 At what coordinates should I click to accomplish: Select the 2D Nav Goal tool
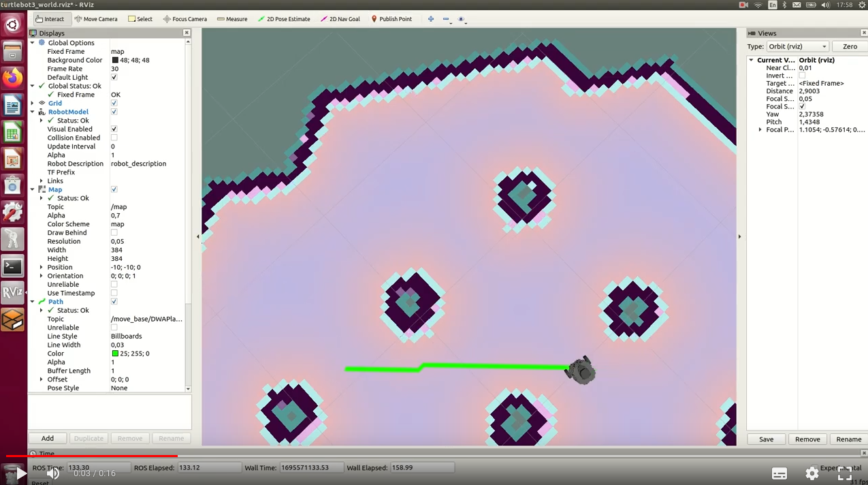[x=340, y=19]
